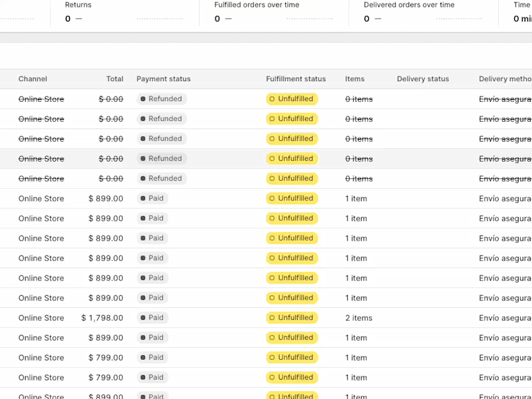The height and width of the screenshot is (399, 532).
Task: Click the Unfulfilled badge in the highlighted row
Action: pos(292,158)
